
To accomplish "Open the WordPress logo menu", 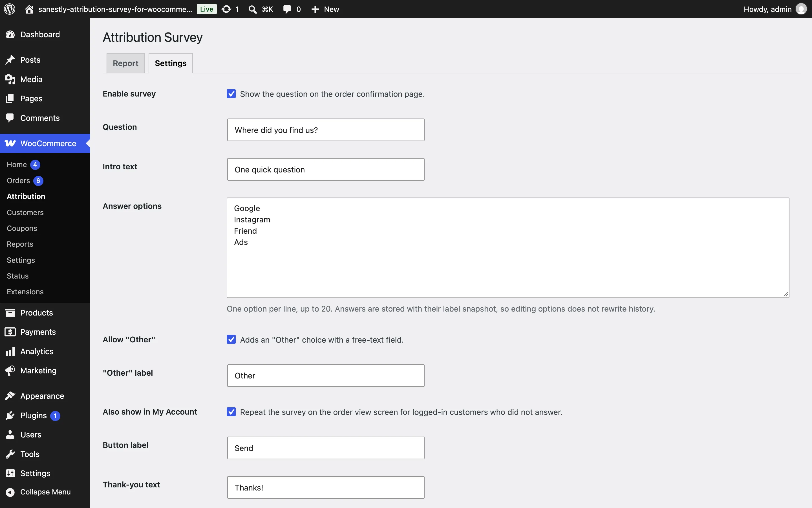I will [x=10, y=9].
